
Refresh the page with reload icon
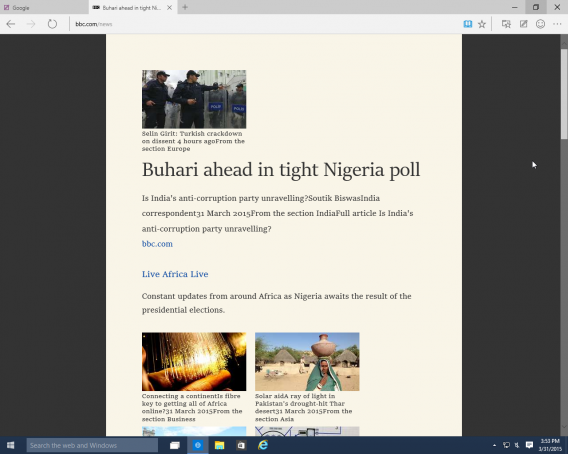pos(52,24)
